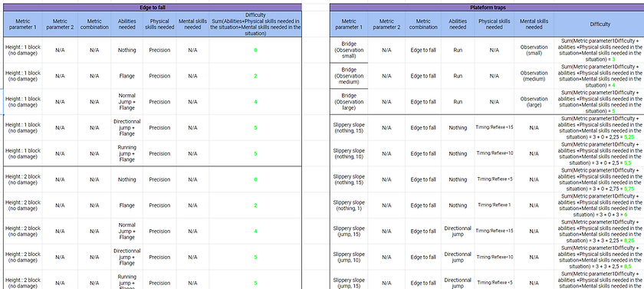Select the "Slippery slope (nothing, 10)" cell

point(349,153)
